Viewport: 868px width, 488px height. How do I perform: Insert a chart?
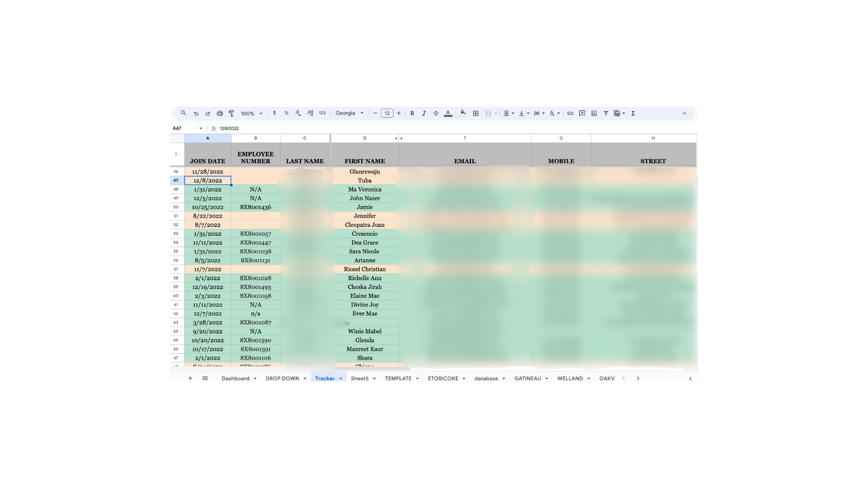(594, 113)
